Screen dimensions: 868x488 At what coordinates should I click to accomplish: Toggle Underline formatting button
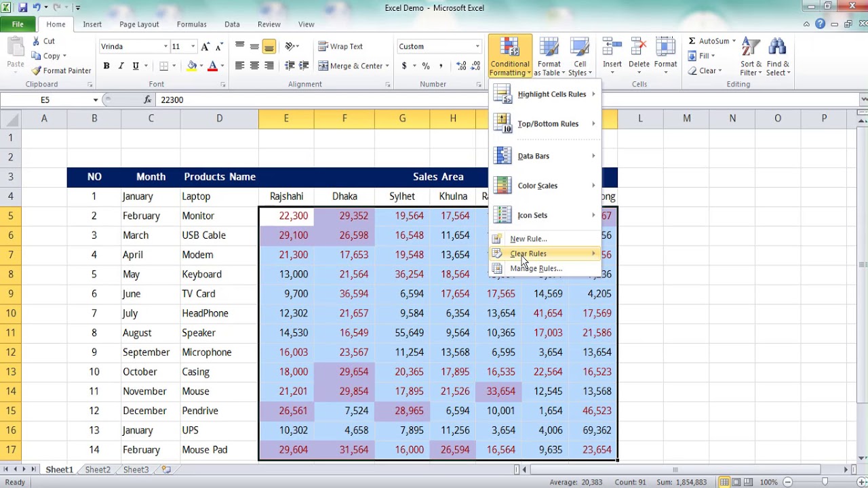(136, 66)
